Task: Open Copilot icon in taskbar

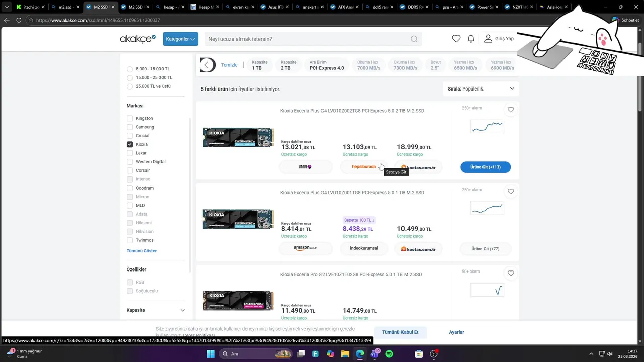Action: [x=331, y=354]
